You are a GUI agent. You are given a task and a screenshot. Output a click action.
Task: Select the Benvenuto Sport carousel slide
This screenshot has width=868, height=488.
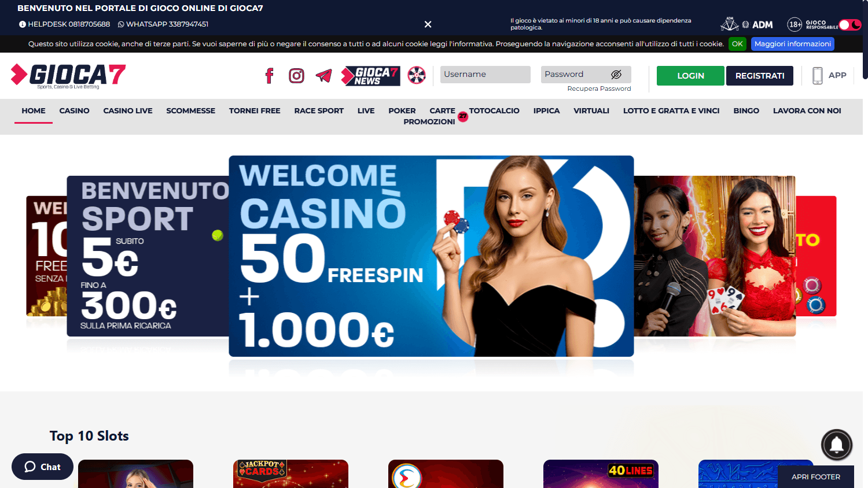(148, 256)
